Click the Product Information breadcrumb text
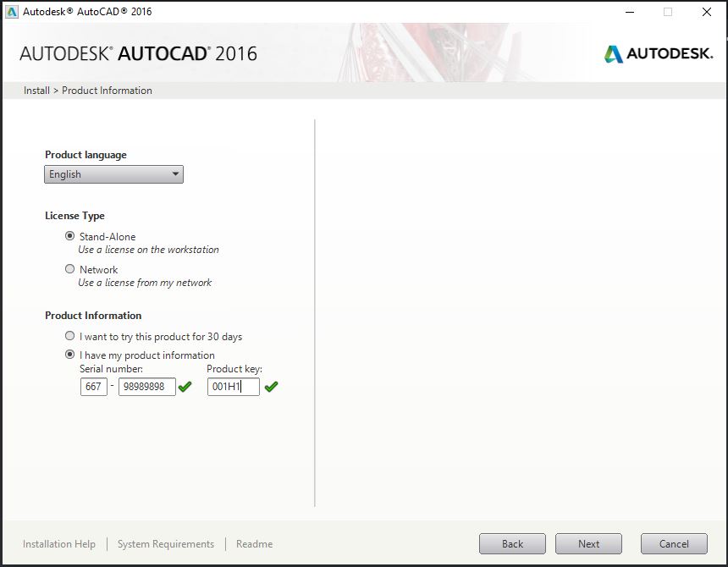The image size is (728, 567). pos(107,91)
